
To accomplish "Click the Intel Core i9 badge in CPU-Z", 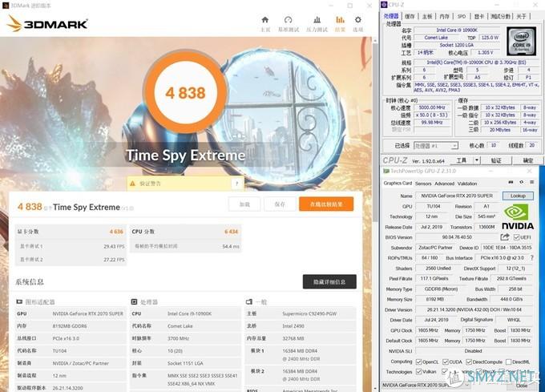I will coord(522,41).
